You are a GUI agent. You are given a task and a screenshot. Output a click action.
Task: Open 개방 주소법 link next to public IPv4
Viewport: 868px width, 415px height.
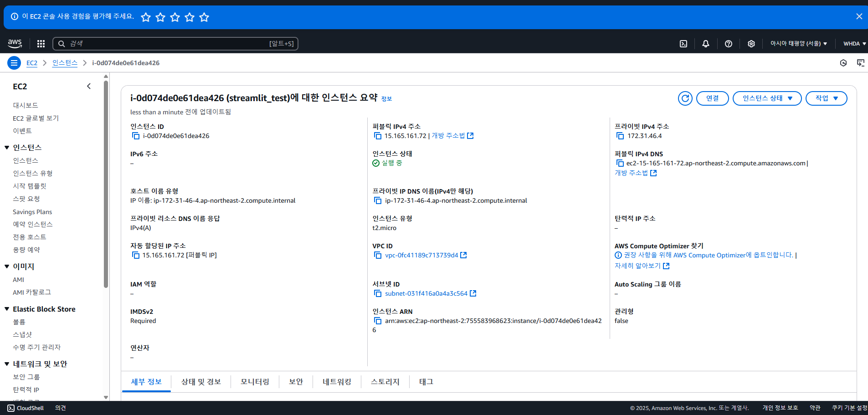452,136
